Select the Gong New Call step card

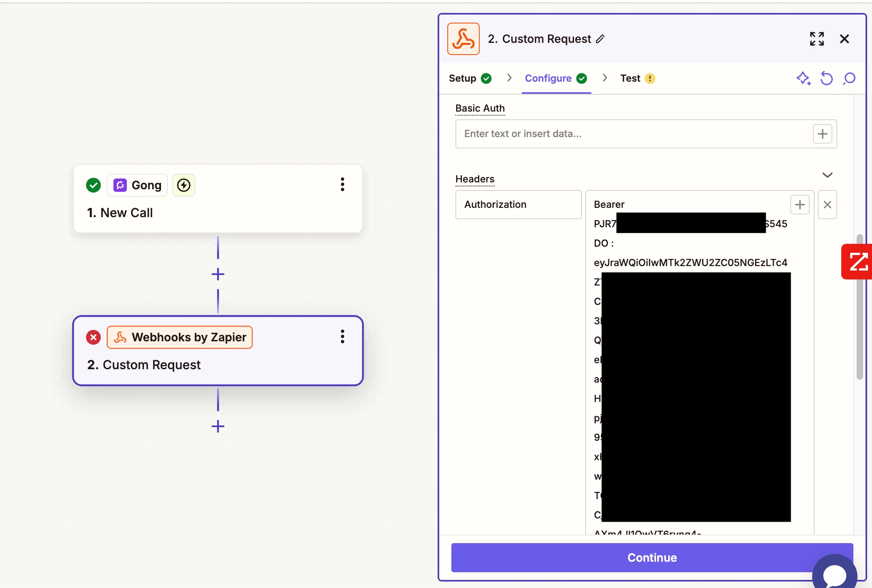[218, 198]
